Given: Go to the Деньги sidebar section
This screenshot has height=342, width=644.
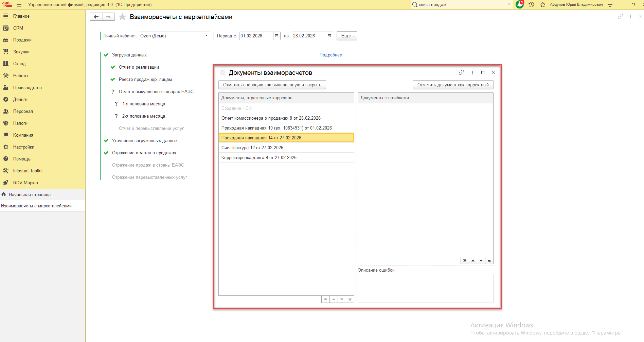Looking at the screenshot, I should 20,99.
